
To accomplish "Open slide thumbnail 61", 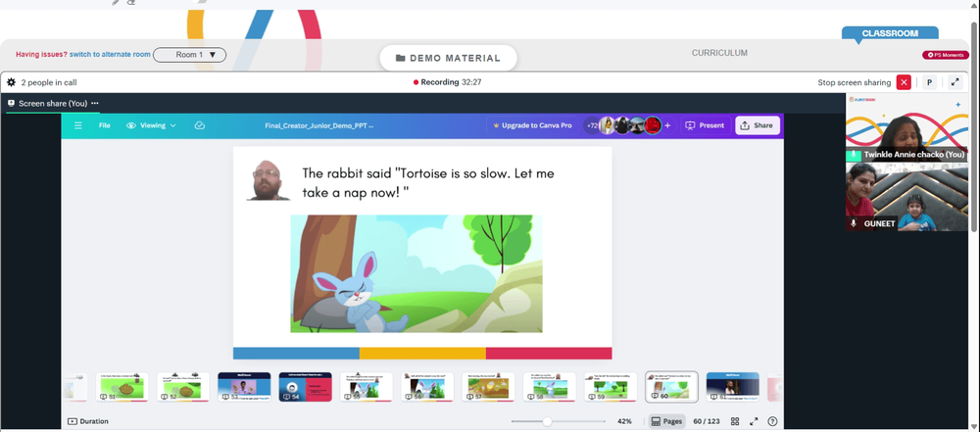I will 732,387.
